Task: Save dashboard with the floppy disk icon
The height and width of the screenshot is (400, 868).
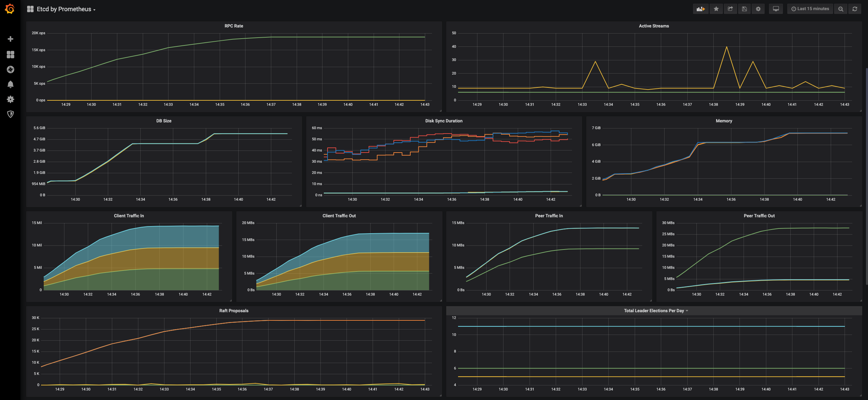Action: [744, 9]
